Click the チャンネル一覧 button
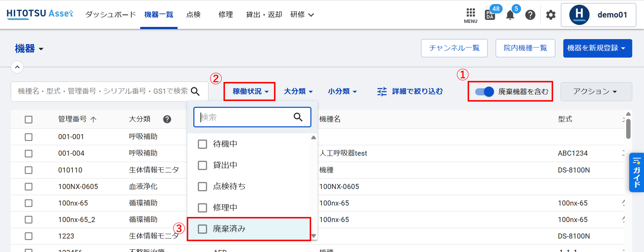 454,48
